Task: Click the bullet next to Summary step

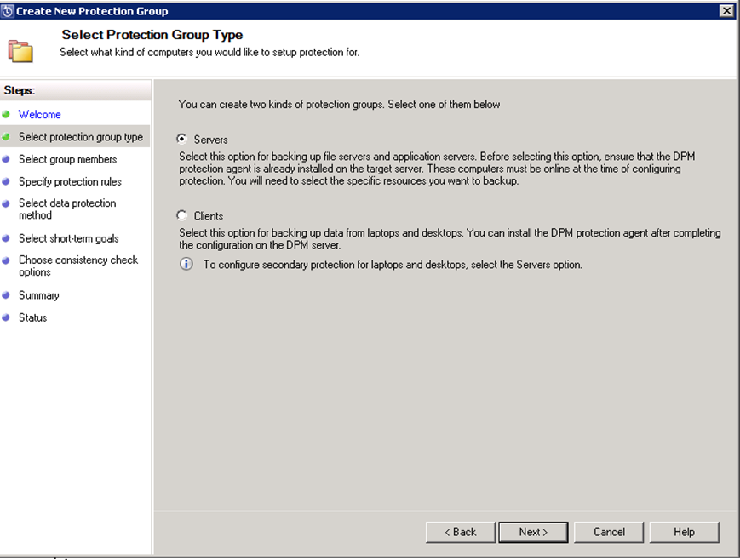Action: (x=6, y=295)
